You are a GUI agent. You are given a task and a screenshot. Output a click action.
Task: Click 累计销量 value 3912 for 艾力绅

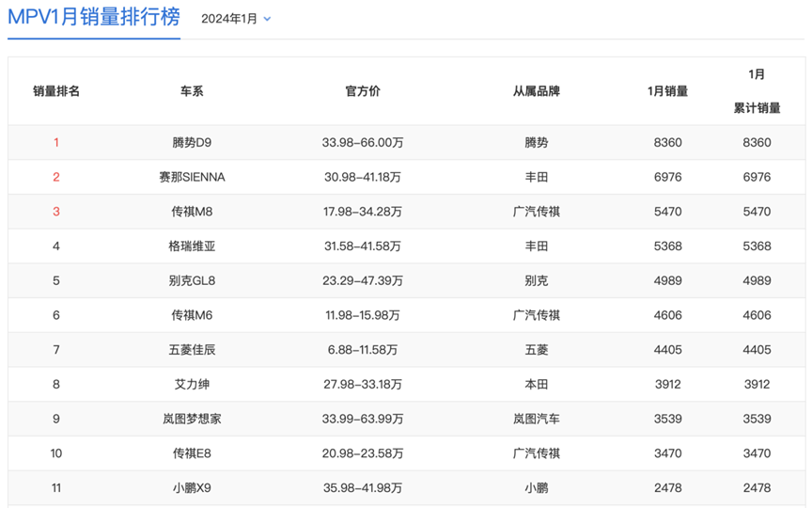pyautogui.click(x=757, y=385)
